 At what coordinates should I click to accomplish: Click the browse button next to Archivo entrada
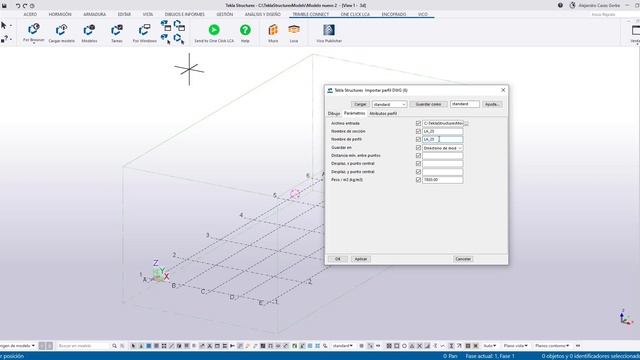(466, 123)
